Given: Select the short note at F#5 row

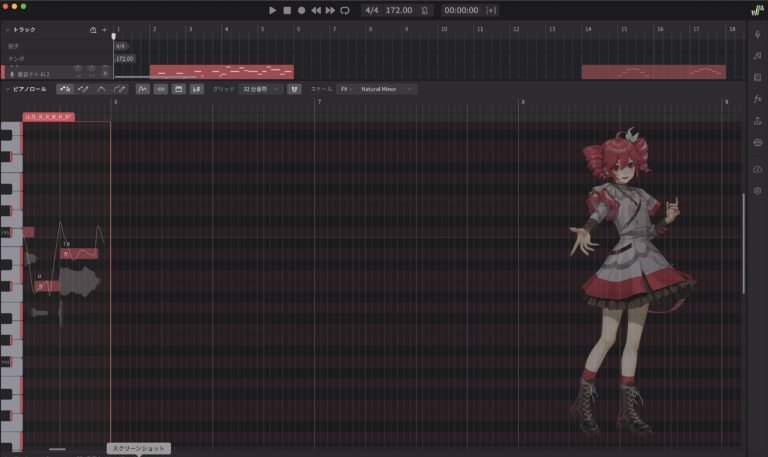Looking at the screenshot, I should click(28, 232).
